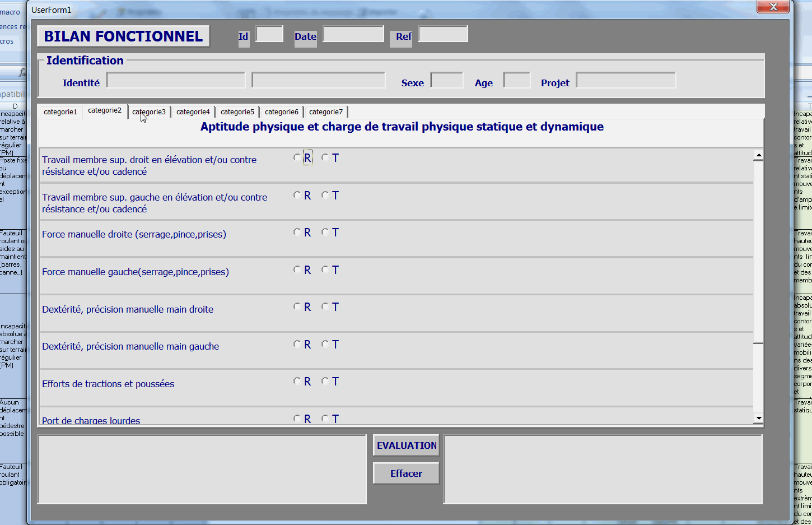
Task: Select T for Travail membre sup. gauche
Action: click(325, 196)
